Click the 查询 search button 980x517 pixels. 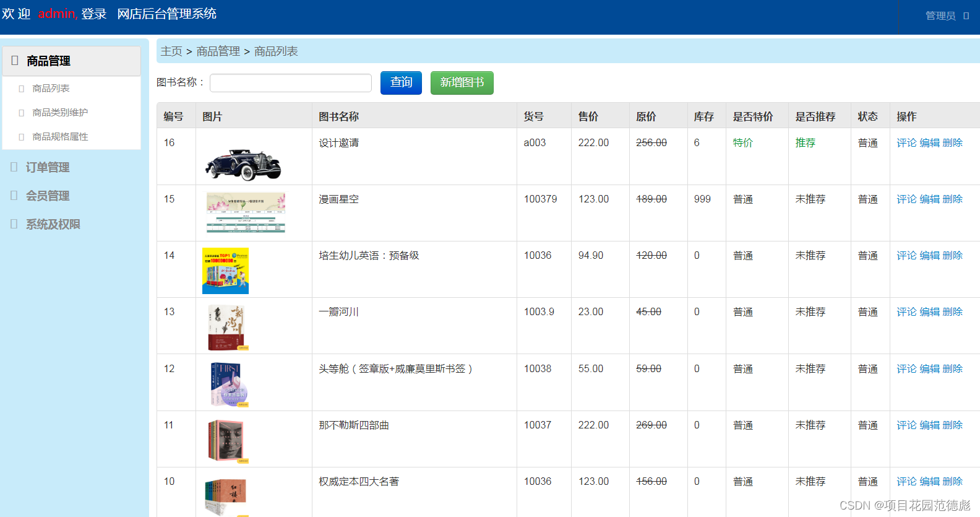(401, 83)
